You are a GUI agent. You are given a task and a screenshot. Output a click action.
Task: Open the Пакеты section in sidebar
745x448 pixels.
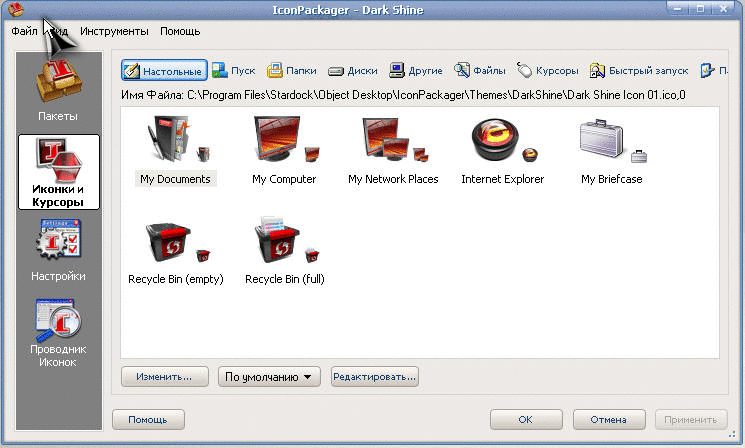58,90
